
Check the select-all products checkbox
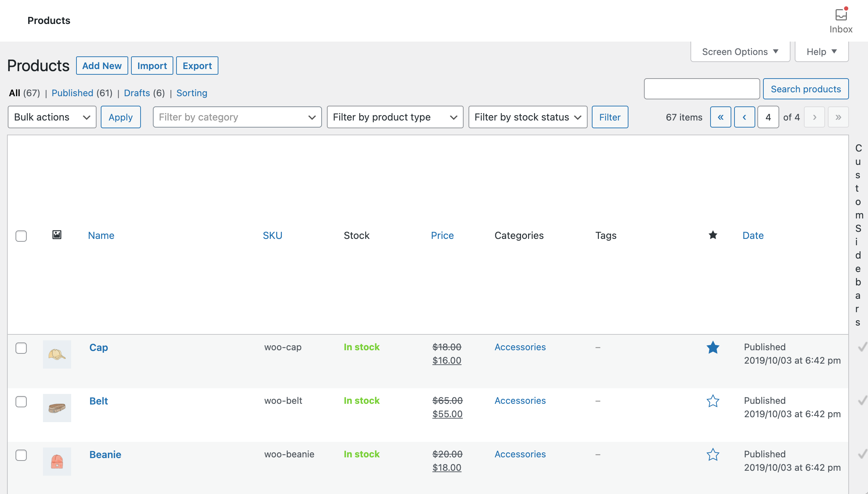(x=21, y=236)
